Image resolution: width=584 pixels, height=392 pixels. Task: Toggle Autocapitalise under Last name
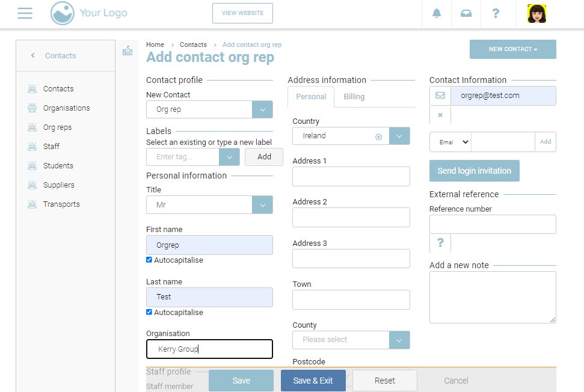[149, 313]
